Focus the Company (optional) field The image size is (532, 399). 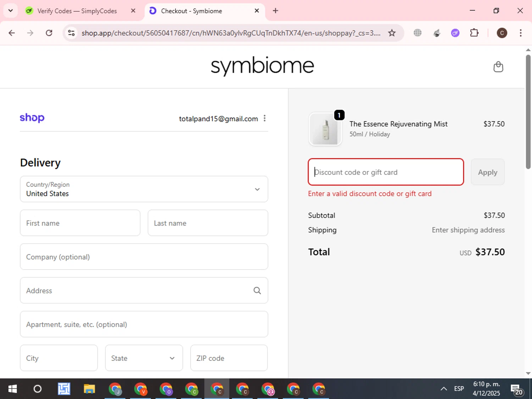pos(144,257)
